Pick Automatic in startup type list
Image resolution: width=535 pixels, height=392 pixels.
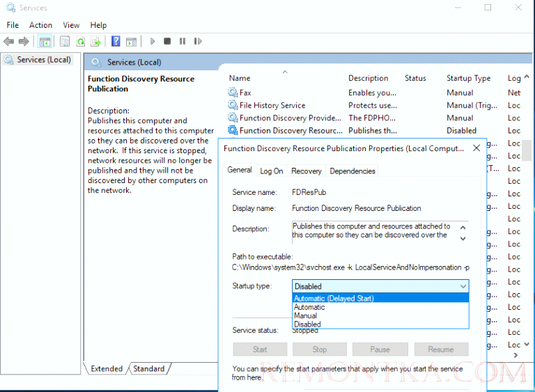pyautogui.click(x=309, y=307)
